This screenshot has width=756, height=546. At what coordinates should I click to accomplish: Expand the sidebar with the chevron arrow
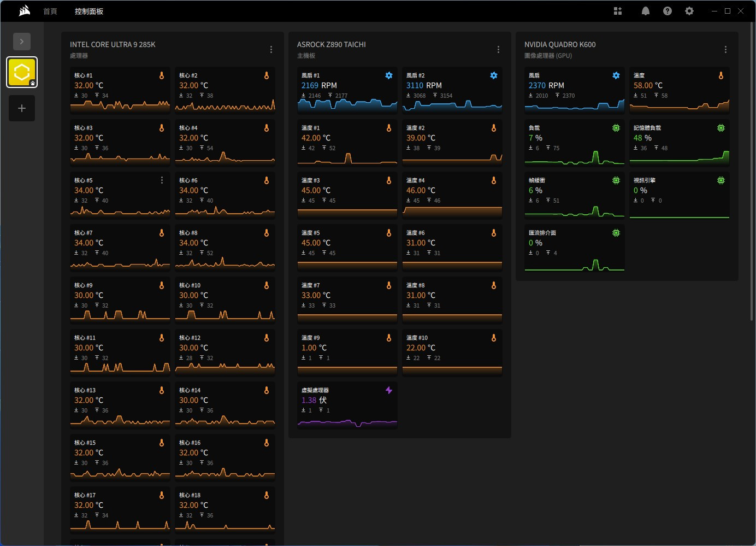pos(22,42)
